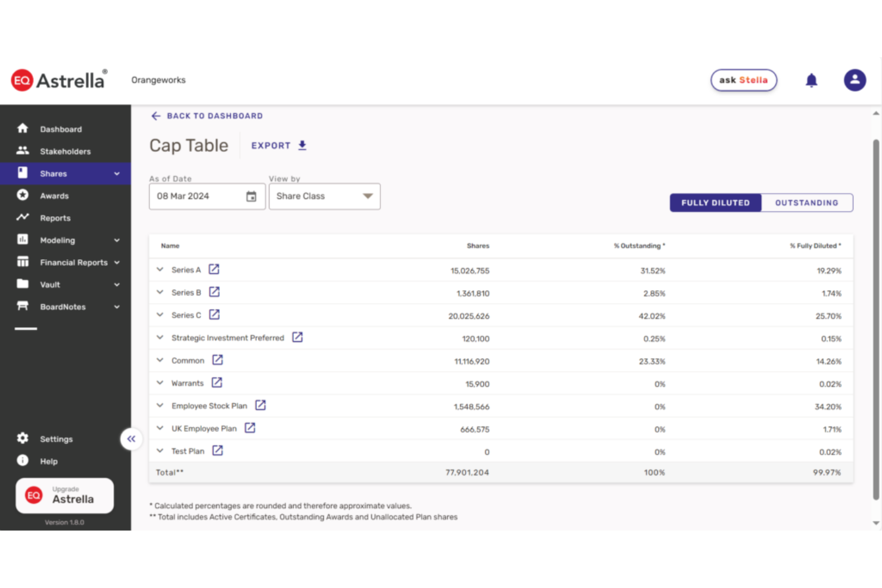Image resolution: width=882 pixels, height=588 pixels.
Task: Click the % Outstanding column header
Action: point(639,245)
